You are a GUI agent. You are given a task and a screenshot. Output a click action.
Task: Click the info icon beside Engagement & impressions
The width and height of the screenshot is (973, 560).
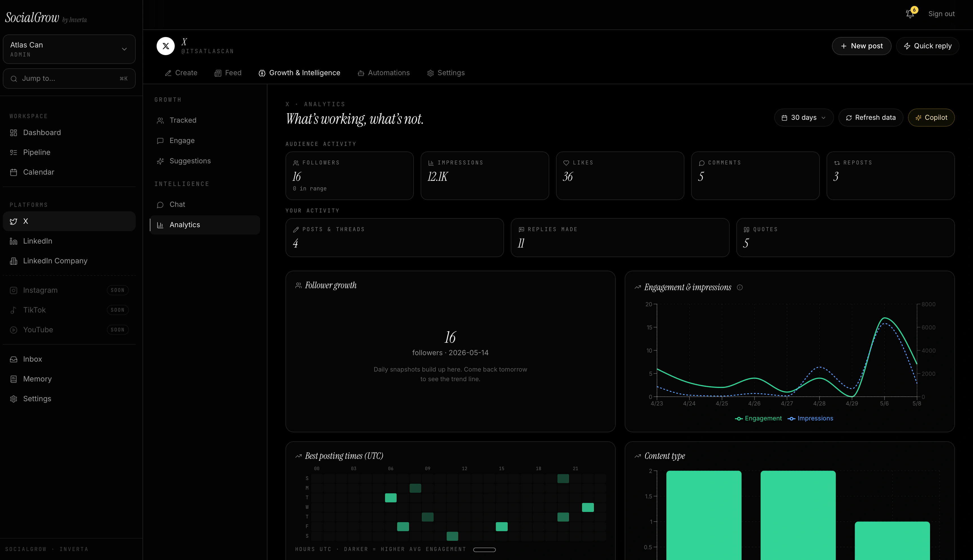(x=740, y=287)
